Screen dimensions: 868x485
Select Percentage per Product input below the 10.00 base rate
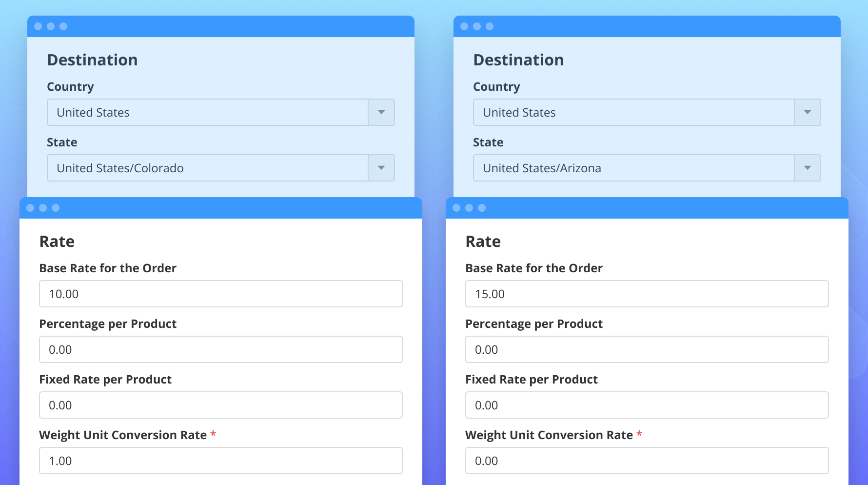tap(220, 349)
